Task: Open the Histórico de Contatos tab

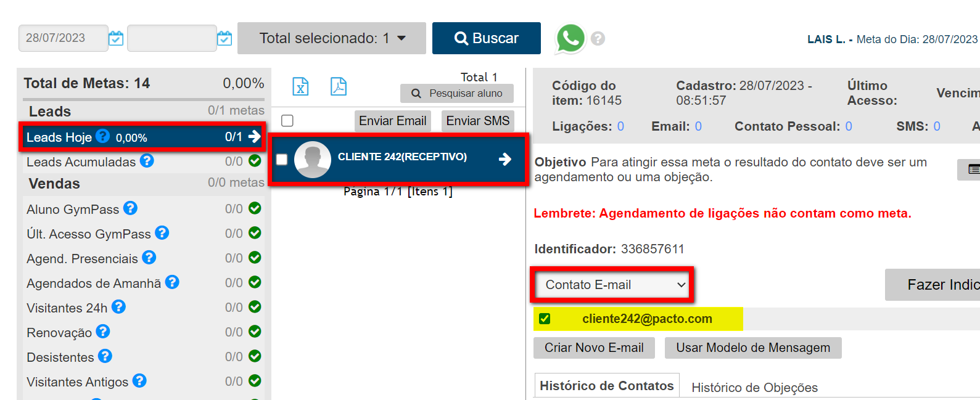Action: pos(606,386)
